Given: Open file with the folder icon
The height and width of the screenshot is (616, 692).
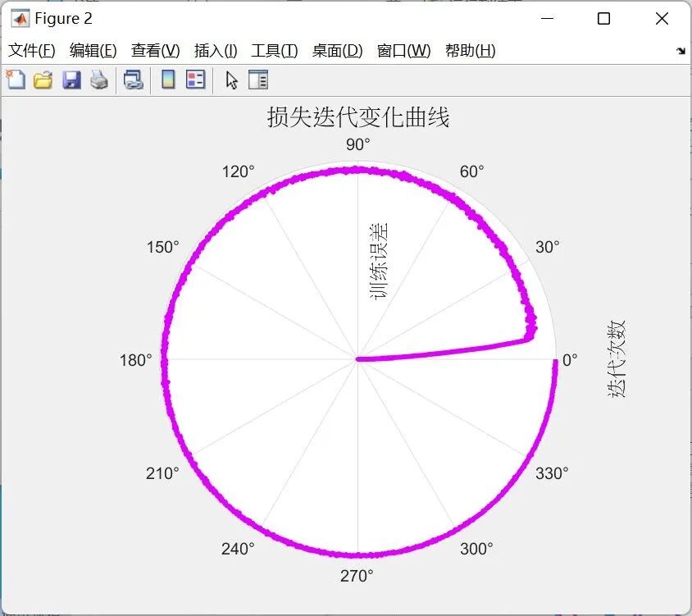Looking at the screenshot, I should tap(43, 80).
